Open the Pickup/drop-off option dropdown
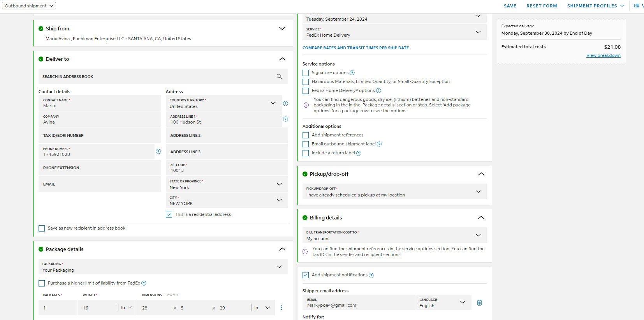The image size is (644, 320). coord(394,191)
